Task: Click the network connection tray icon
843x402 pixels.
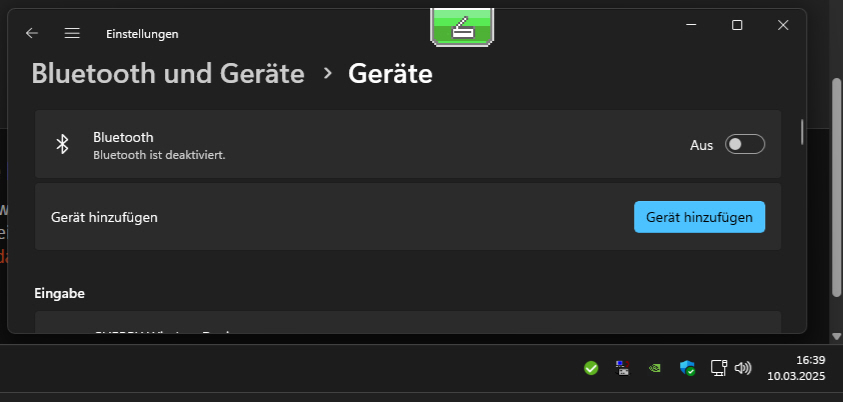Action: [717, 368]
